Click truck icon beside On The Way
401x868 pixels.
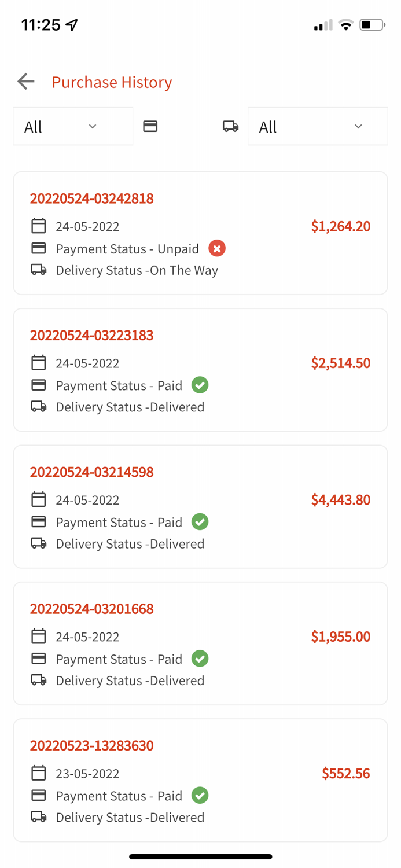[39, 270]
